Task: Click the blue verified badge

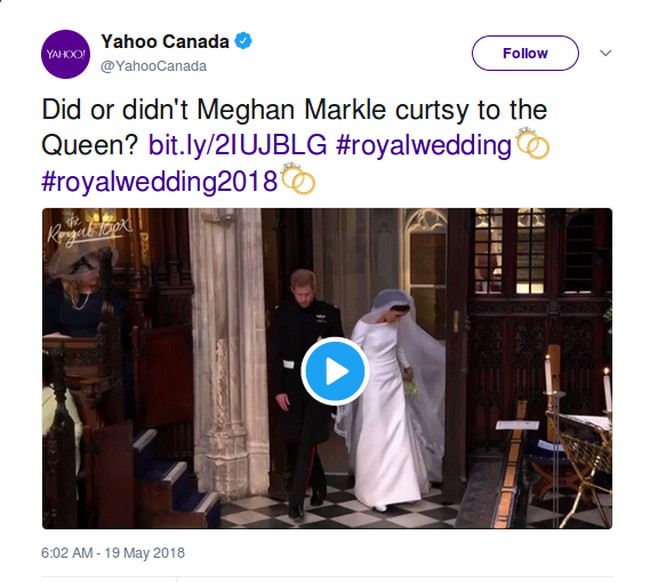Action: pos(244,42)
